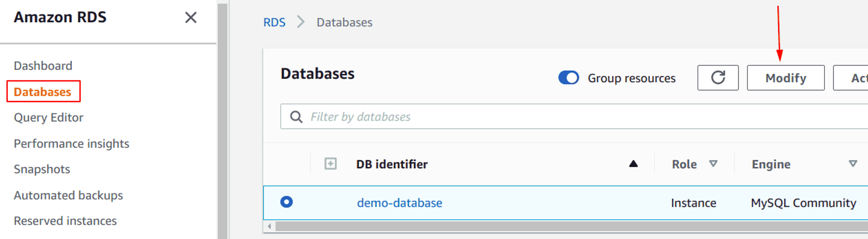
Task: Sort by DB identifier ascending arrow
Action: [x=633, y=164]
